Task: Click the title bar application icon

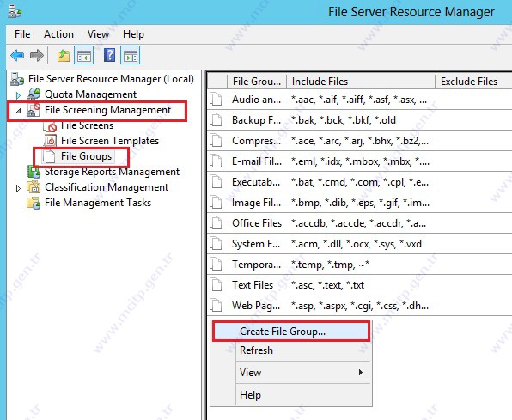Action: click(x=15, y=12)
